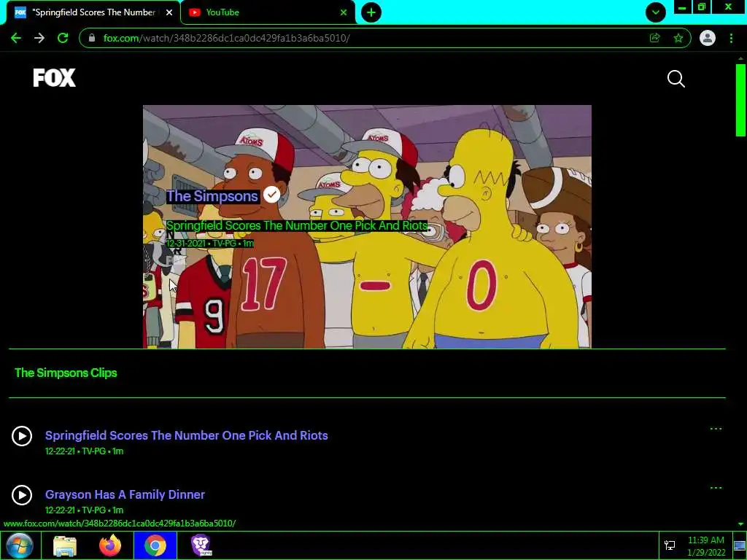Viewport: 747px width, 560px height.
Task: Open a new tab with plus button
Action: [371, 12]
